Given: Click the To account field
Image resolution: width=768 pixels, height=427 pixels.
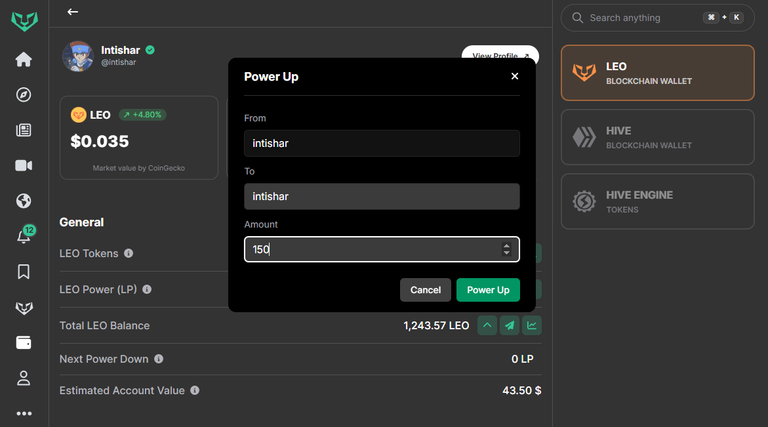Looking at the screenshot, I should 382,196.
